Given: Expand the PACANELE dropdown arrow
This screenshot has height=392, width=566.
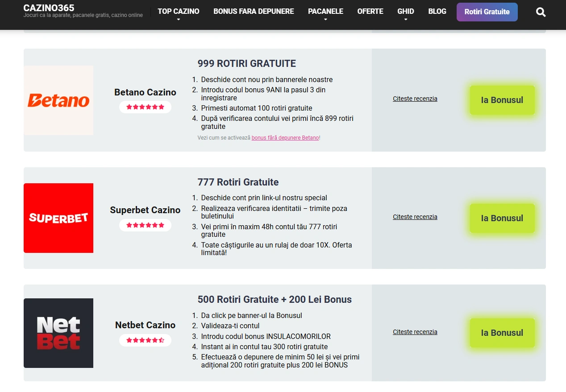Looking at the screenshot, I should point(325,20).
